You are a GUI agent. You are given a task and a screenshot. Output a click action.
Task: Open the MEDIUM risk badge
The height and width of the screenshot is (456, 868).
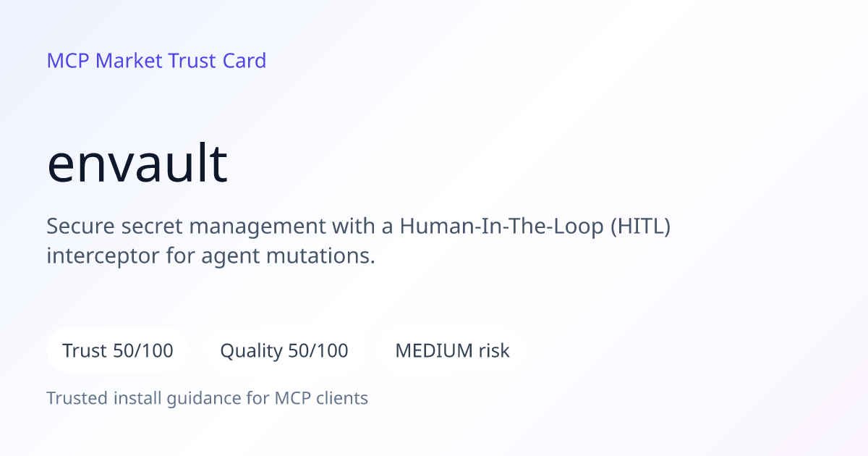pos(452,351)
